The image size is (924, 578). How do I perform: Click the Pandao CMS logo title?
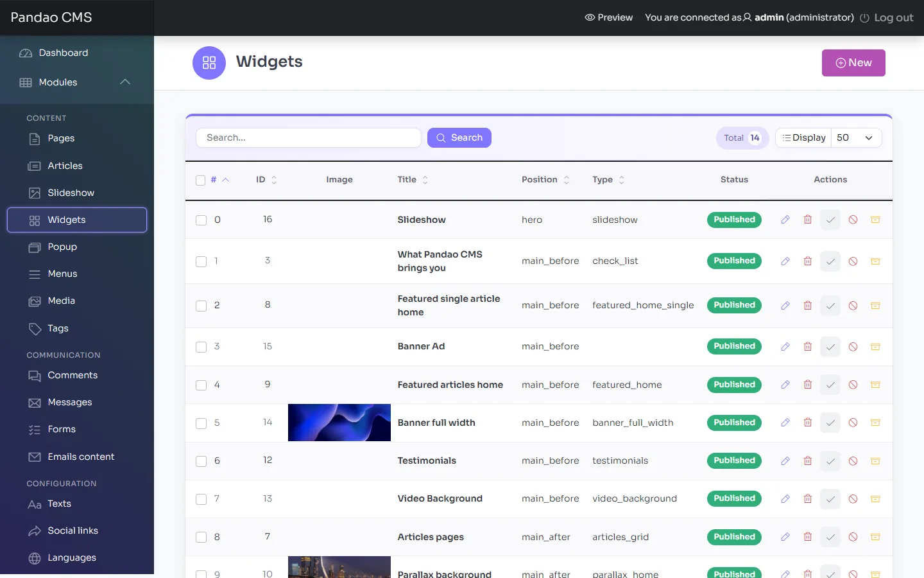(51, 17)
